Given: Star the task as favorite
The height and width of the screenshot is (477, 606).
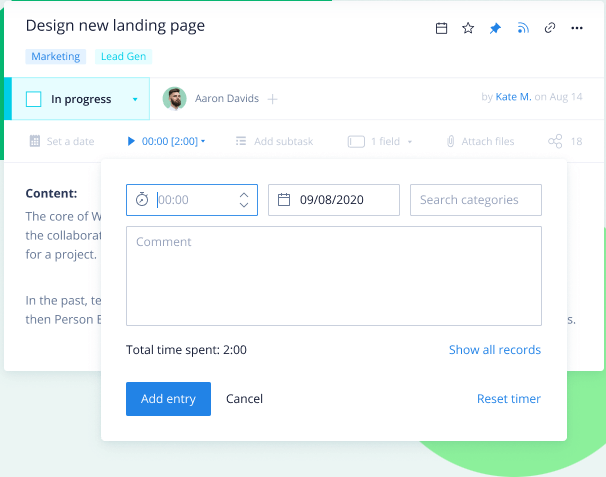Looking at the screenshot, I should (x=468, y=28).
